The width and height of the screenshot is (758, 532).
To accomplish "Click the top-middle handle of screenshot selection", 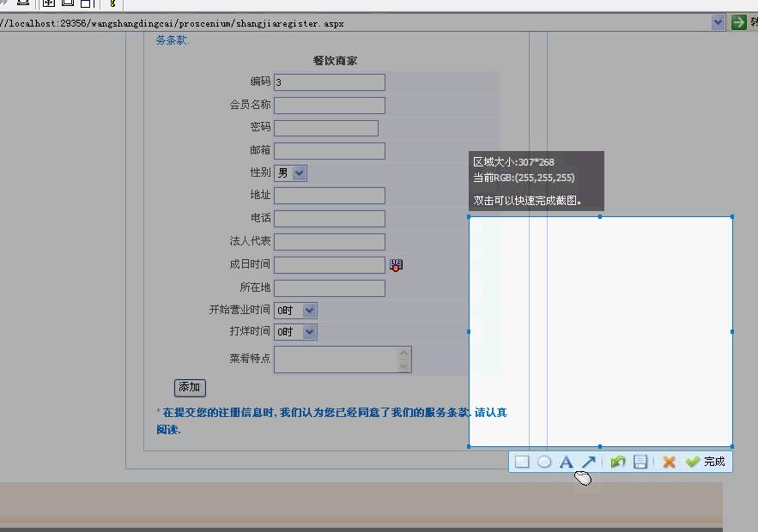I will pos(600,217).
